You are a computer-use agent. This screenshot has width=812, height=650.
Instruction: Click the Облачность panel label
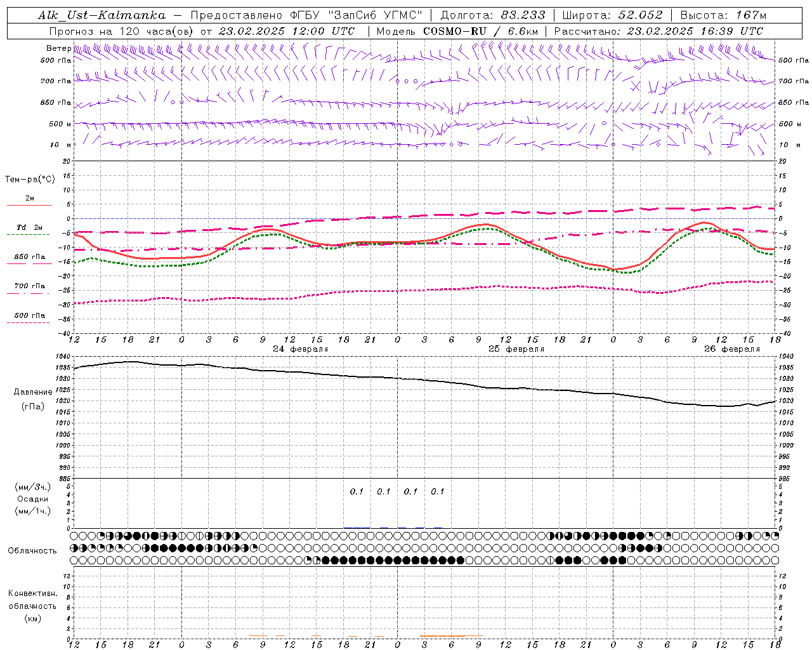tap(32, 551)
